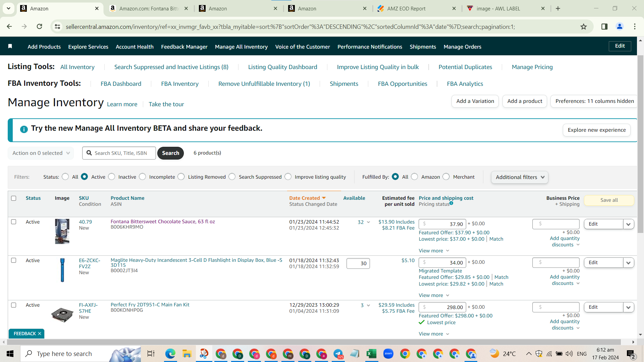Click the Pricing status info icon
Viewport: 644px width, 362px height.
[451, 203]
